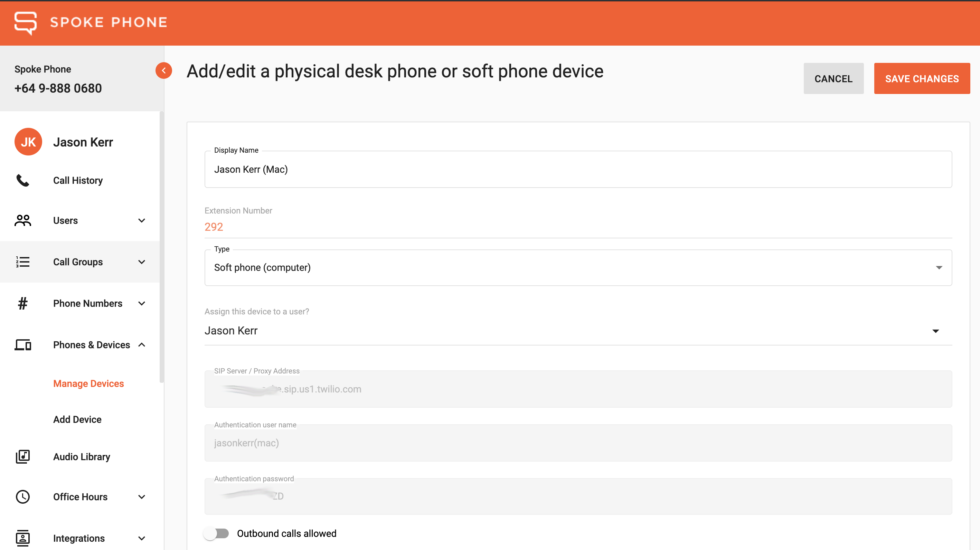Expand the Phone Numbers menu chevron
Image resolution: width=980 pixels, height=550 pixels.
pos(142,304)
